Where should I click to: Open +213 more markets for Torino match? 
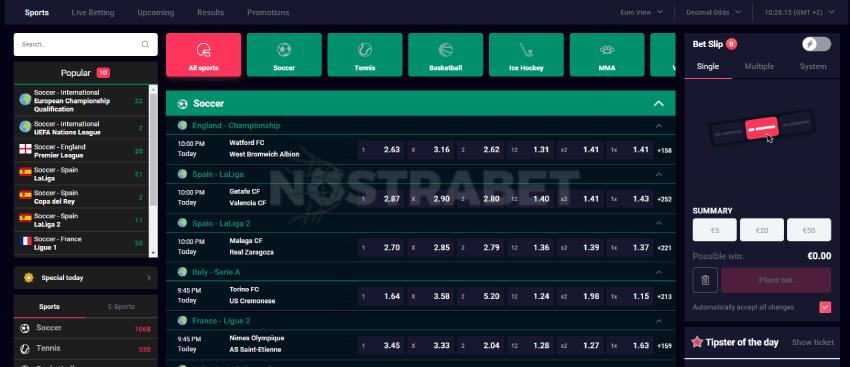coord(664,297)
